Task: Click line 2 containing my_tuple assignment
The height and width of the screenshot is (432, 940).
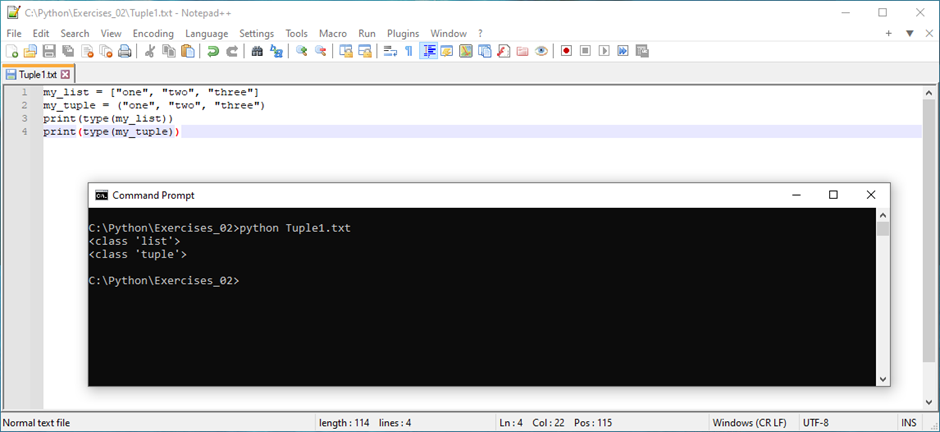Action: click(153, 105)
